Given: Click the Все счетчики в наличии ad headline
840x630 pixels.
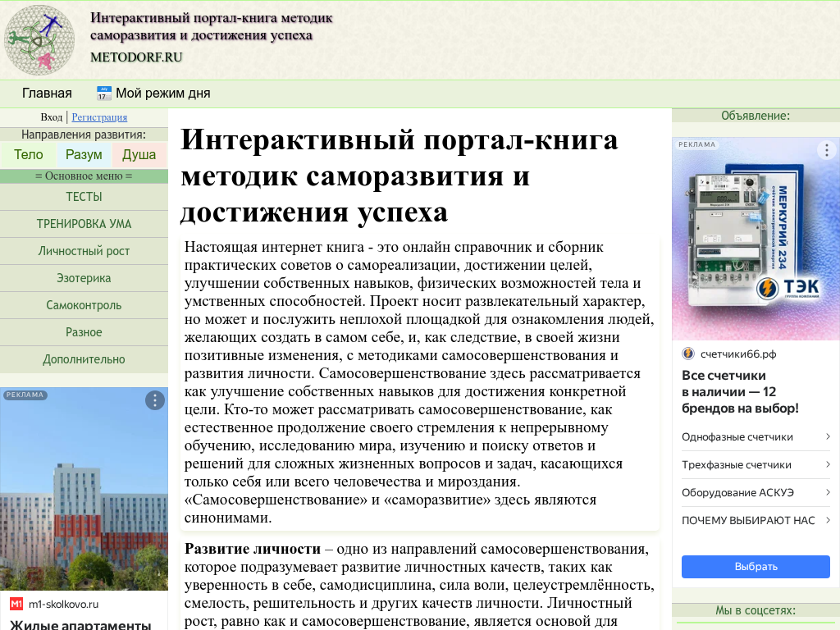Looking at the screenshot, I should click(x=740, y=391).
